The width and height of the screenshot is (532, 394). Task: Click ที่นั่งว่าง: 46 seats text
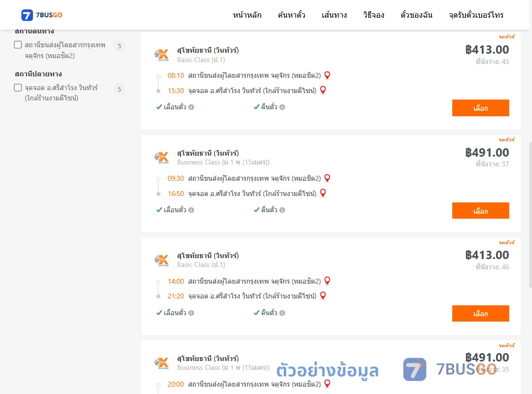[x=492, y=267]
